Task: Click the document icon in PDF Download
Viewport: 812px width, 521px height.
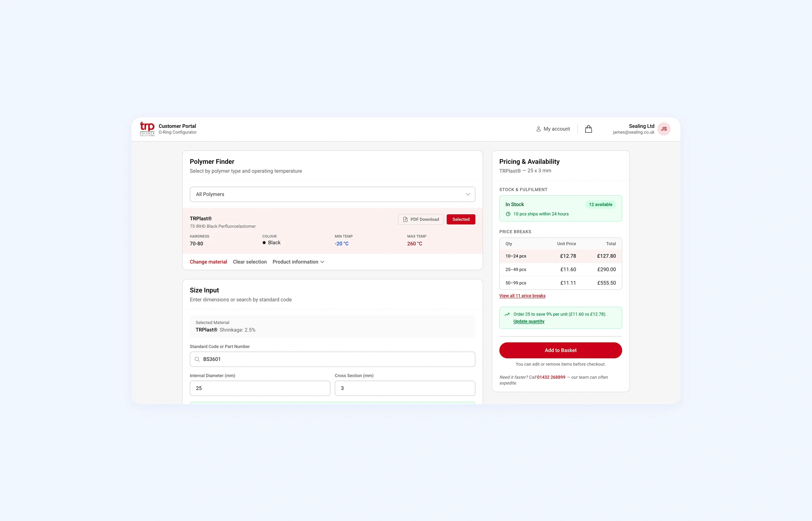Action: [x=405, y=219]
